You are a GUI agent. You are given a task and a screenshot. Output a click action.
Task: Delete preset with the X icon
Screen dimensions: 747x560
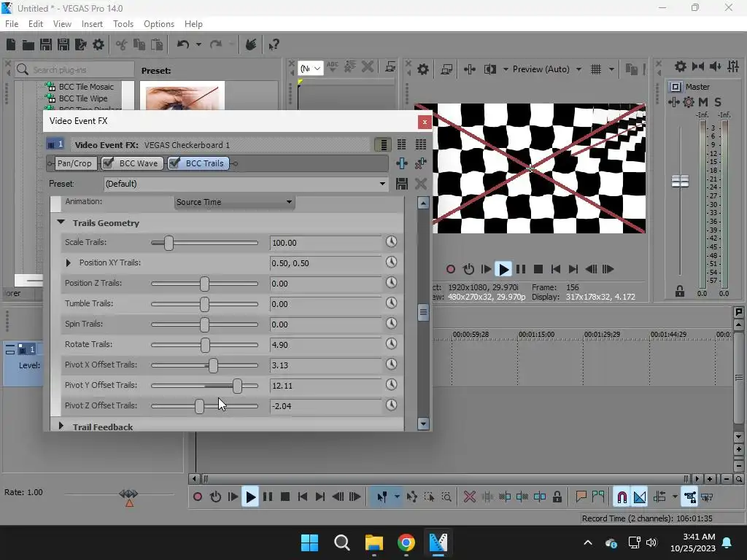pos(421,184)
